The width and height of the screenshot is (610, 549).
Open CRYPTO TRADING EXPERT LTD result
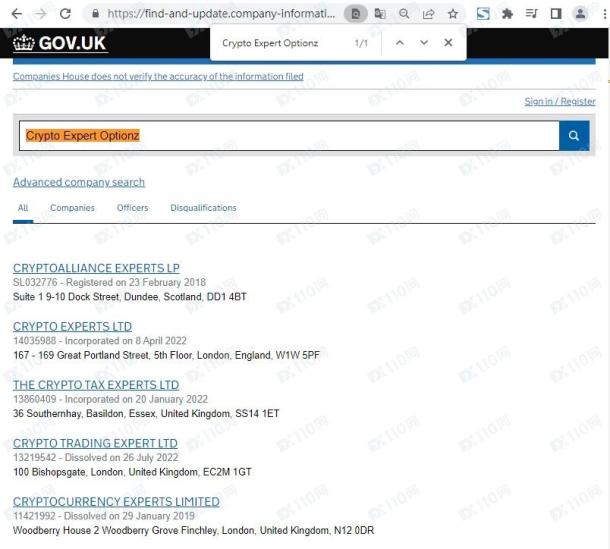coord(95,443)
